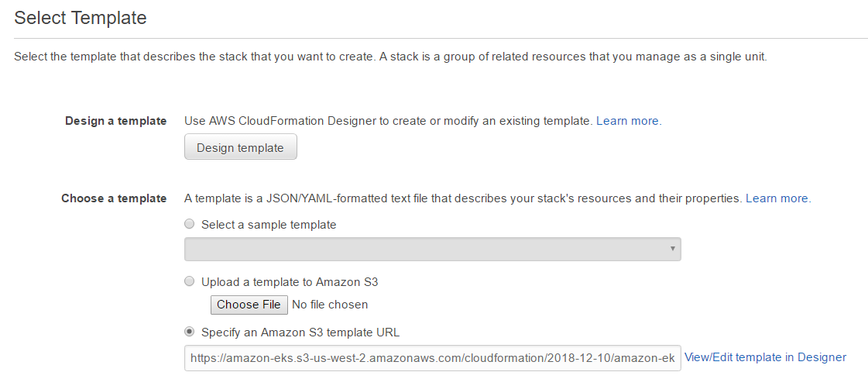
Task: Click the 'Select a sample template' label text
Action: [x=269, y=225]
